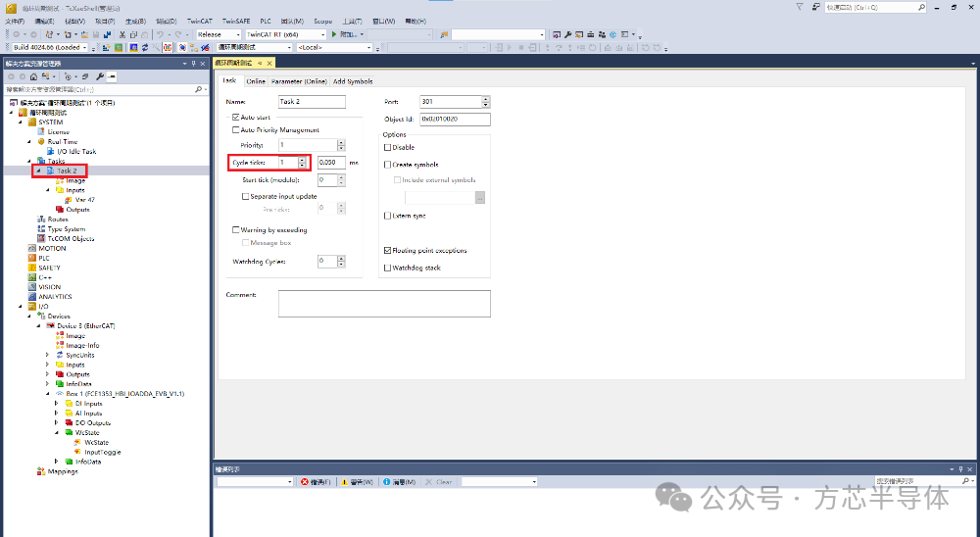Select the I/O Idle Task node
This screenshot has height=537, width=980.
tap(76, 151)
